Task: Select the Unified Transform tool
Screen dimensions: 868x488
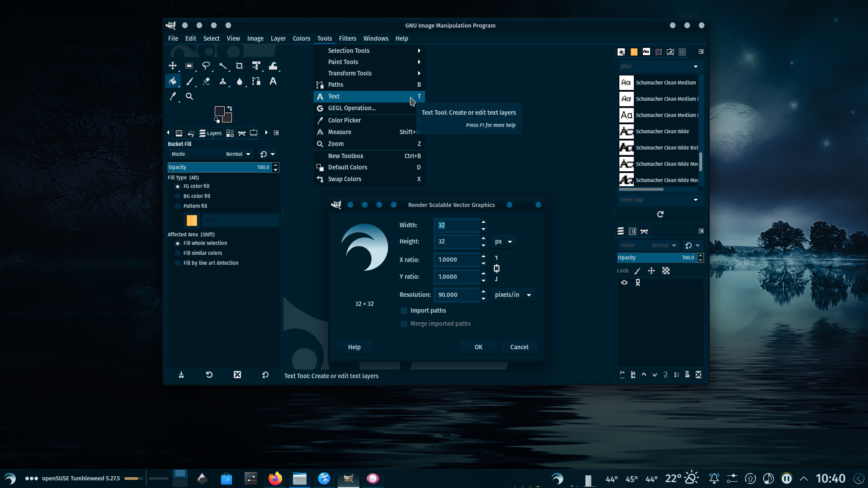Action: click(256, 66)
